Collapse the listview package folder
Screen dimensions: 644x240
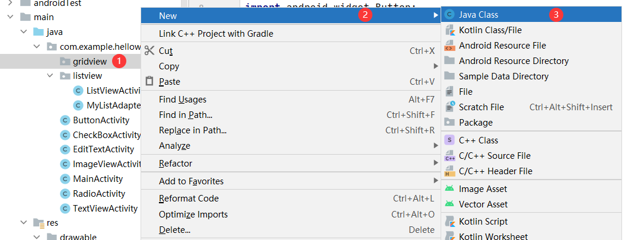[x=51, y=76]
